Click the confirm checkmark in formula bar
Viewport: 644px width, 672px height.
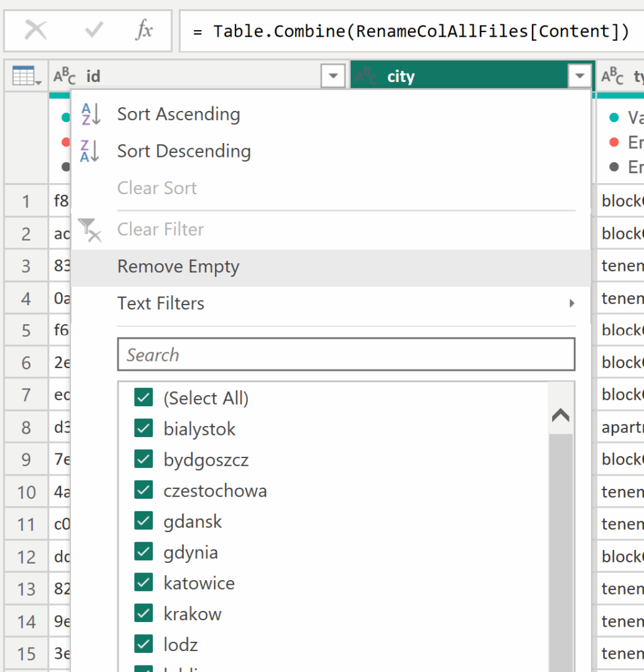click(94, 30)
